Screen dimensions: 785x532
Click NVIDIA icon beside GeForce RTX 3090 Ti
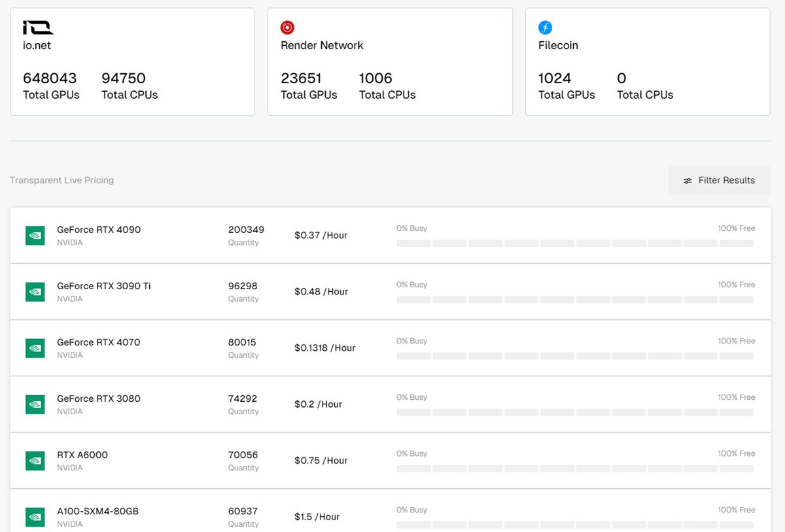coord(35,292)
